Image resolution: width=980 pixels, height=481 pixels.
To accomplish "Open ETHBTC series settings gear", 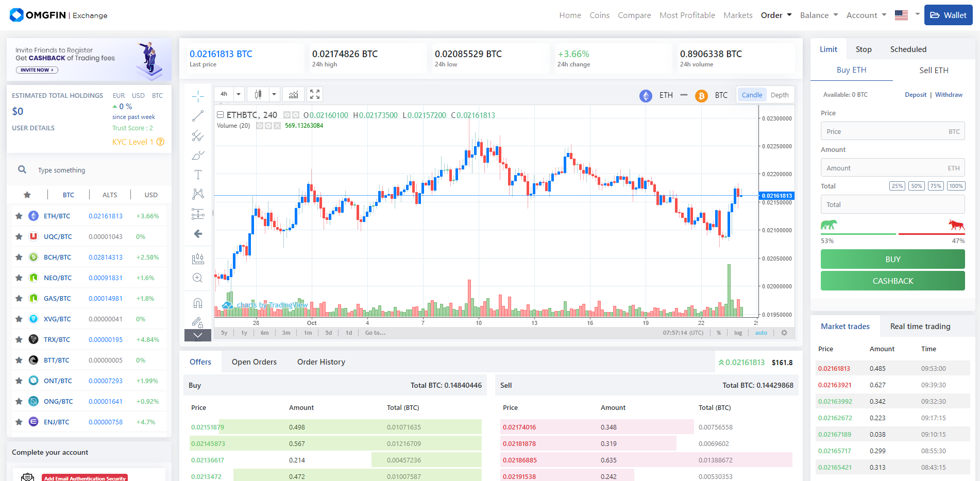I will point(296,115).
